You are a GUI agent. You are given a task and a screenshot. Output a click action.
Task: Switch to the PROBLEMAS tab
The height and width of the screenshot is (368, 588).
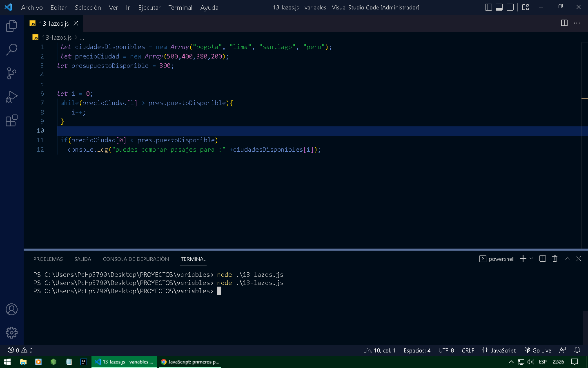[x=48, y=259]
